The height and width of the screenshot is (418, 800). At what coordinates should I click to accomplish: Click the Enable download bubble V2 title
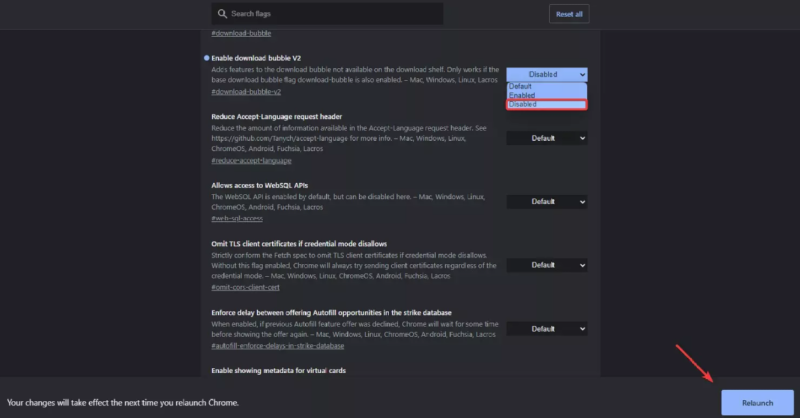(x=255, y=59)
